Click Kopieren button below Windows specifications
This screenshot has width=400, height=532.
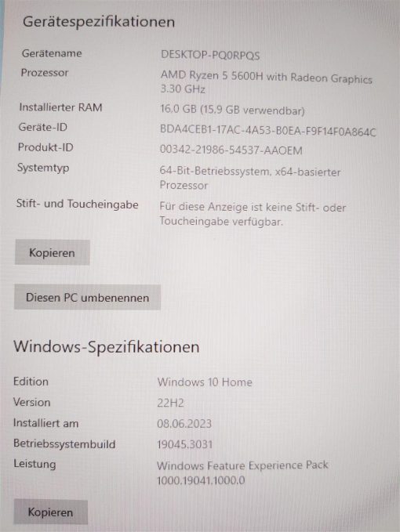click(51, 512)
